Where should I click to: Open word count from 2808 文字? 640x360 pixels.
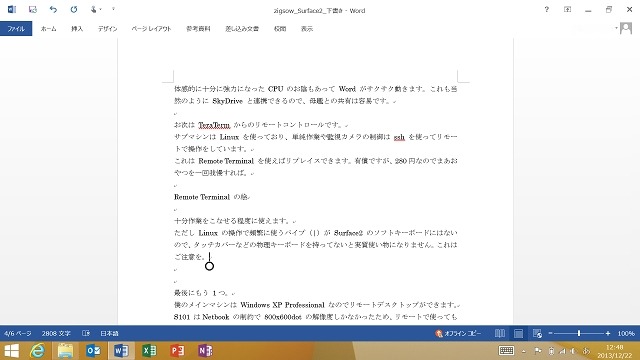click(x=56, y=333)
